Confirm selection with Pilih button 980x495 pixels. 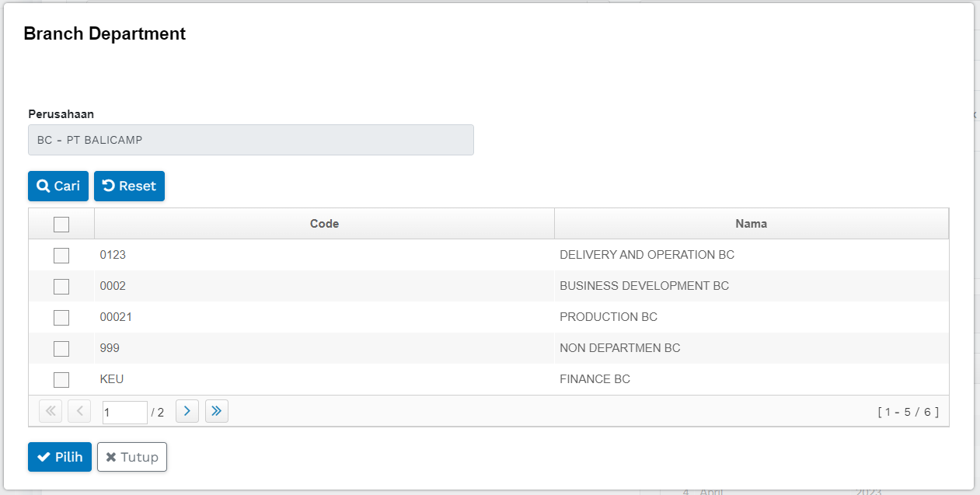(60, 457)
